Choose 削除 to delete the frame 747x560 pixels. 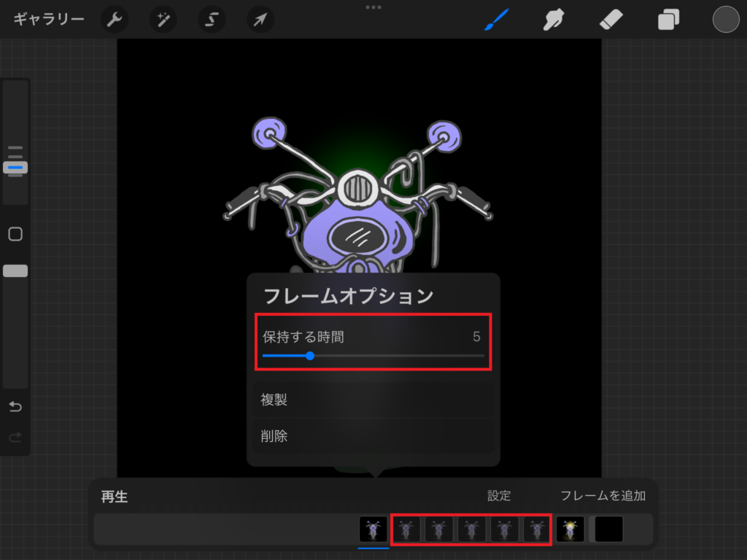coord(373,436)
